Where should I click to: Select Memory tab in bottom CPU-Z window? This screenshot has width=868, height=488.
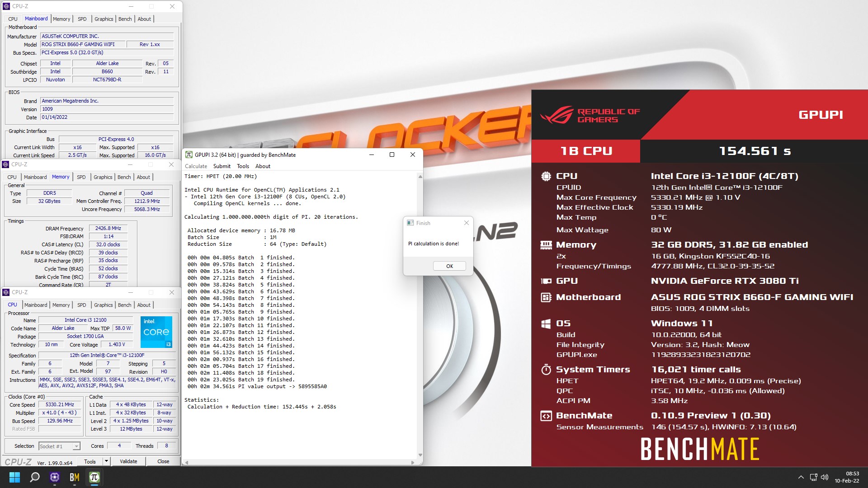click(x=61, y=305)
